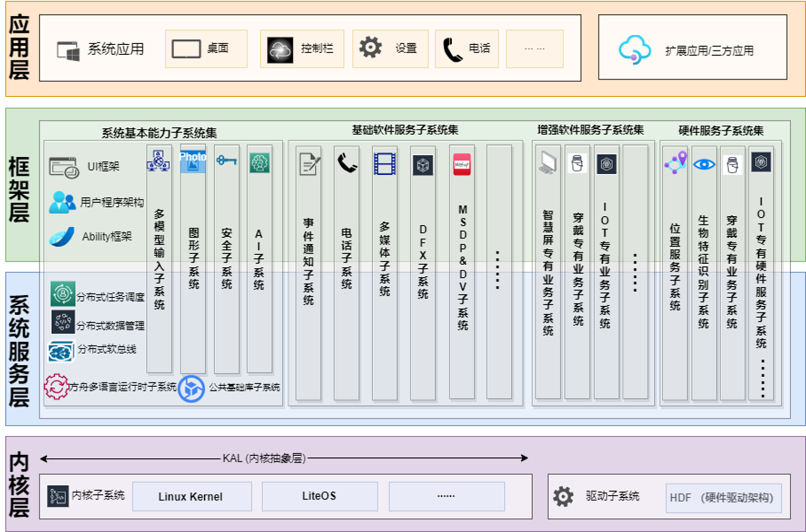Click the IOT icon in 增强软件服务子系统集
806x532 pixels.
(x=606, y=164)
